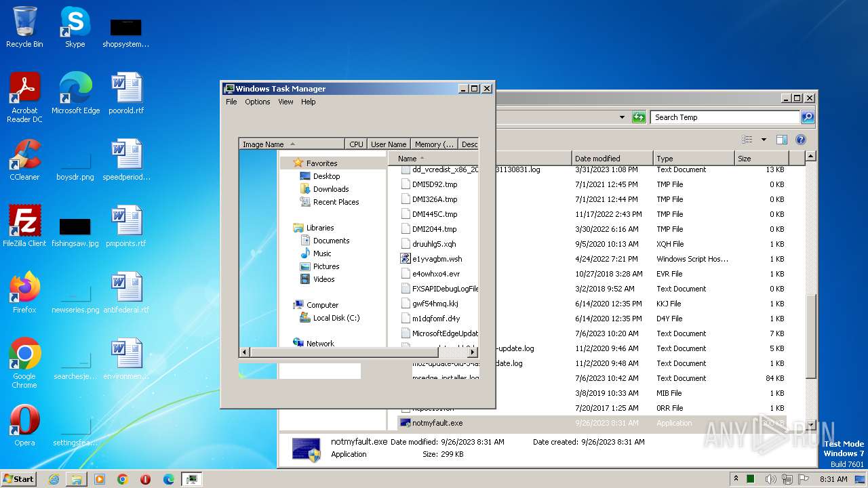The width and height of the screenshot is (868, 488).
Task: Select Network in navigation pane
Action: [x=320, y=343]
